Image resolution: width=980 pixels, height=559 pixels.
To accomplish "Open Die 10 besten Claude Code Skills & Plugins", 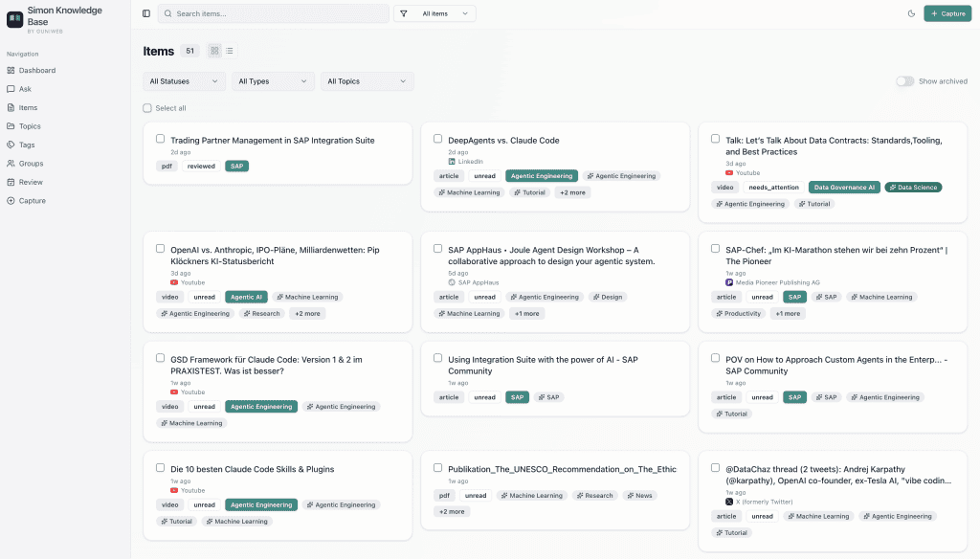I will (253, 469).
